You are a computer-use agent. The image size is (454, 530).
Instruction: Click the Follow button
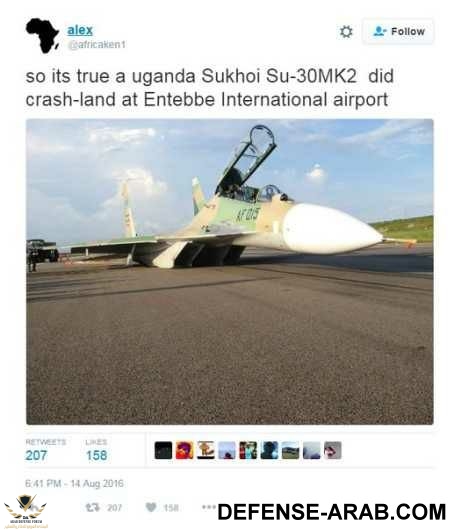[x=398, y=32]
